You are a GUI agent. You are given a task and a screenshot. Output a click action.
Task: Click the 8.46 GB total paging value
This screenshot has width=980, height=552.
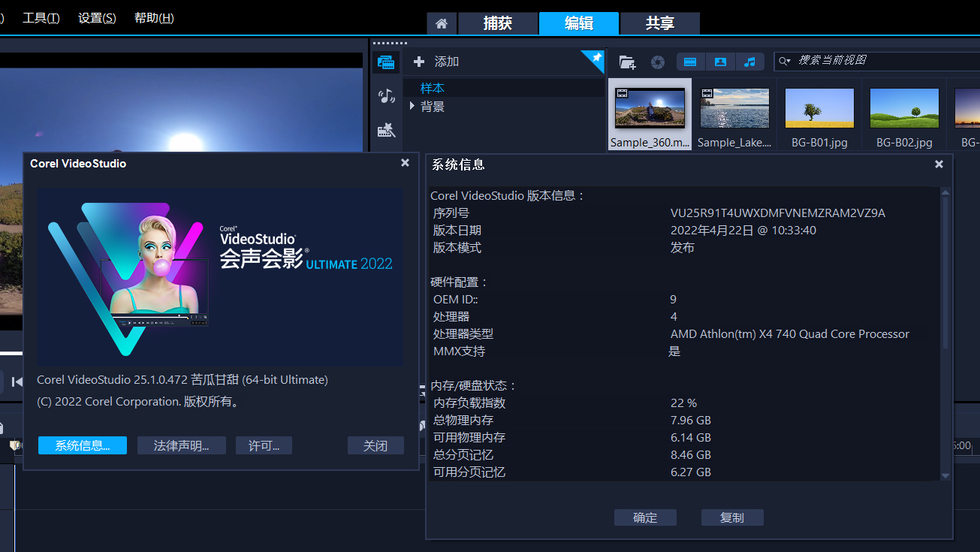(691, 455)
